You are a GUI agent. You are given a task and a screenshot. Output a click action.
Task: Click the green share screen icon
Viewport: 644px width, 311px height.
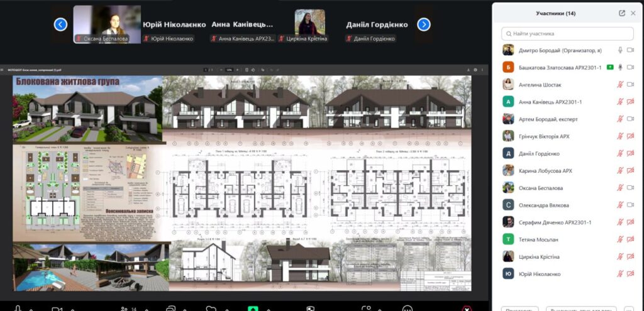[x=253, y=308]
